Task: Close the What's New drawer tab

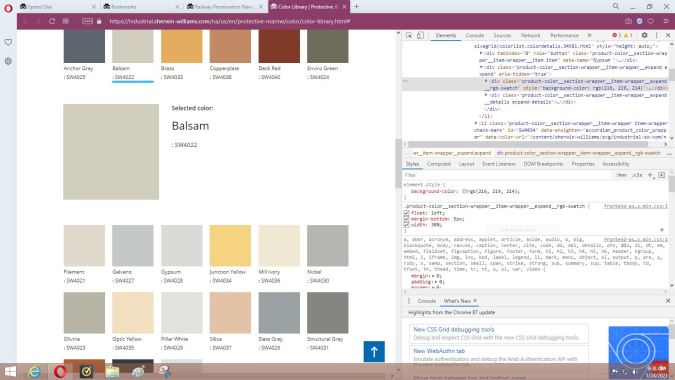Action: tap(475, 300)
